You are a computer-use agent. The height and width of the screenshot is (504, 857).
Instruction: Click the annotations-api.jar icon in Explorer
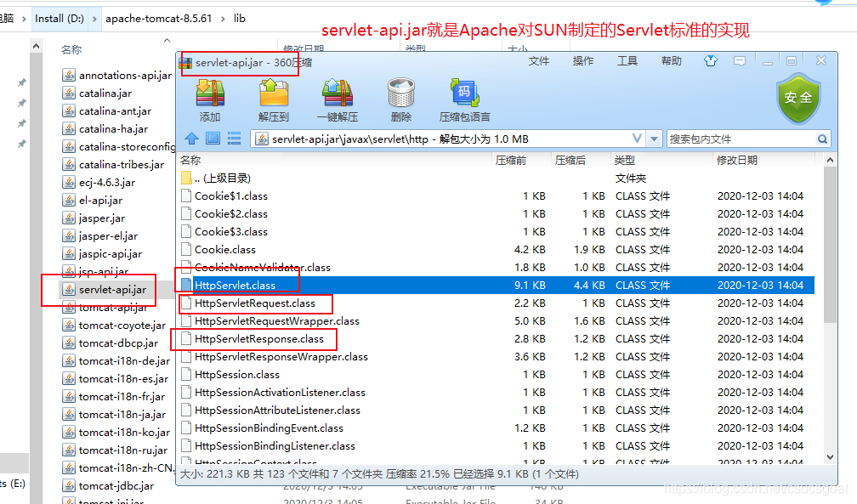coord(69,75)
